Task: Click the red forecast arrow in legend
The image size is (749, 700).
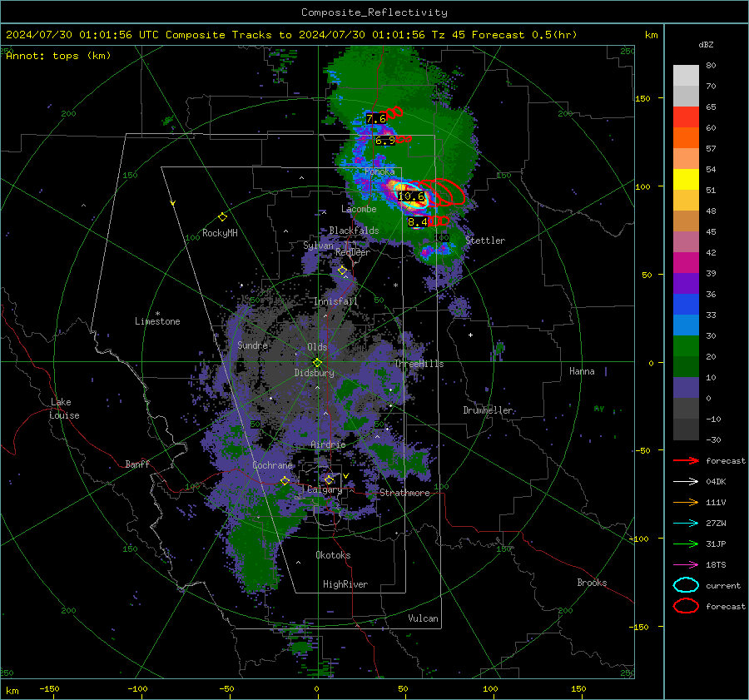Action: coord(686,460)
